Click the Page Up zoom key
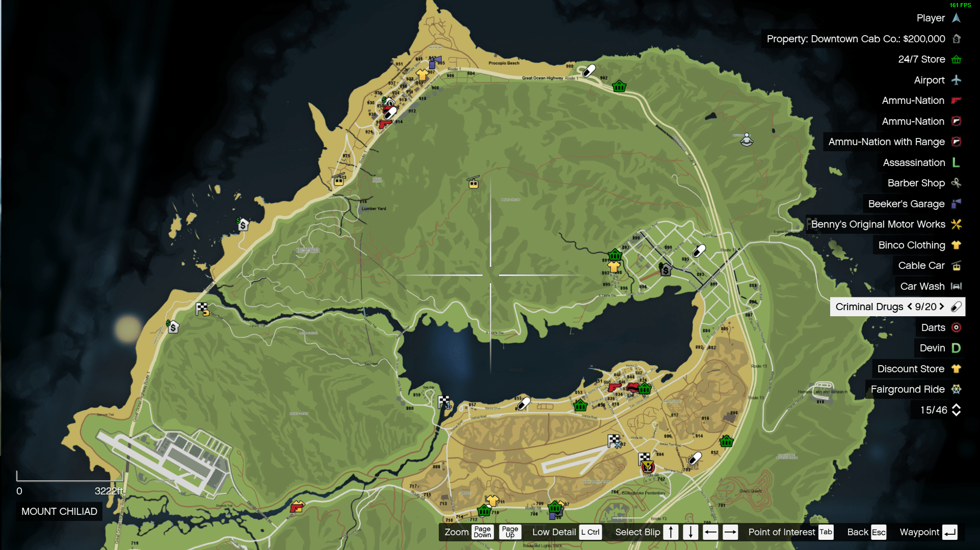Image resolution: width=980 pixels, height=550 pixels. pyautogui.click(x=510, y=532)
